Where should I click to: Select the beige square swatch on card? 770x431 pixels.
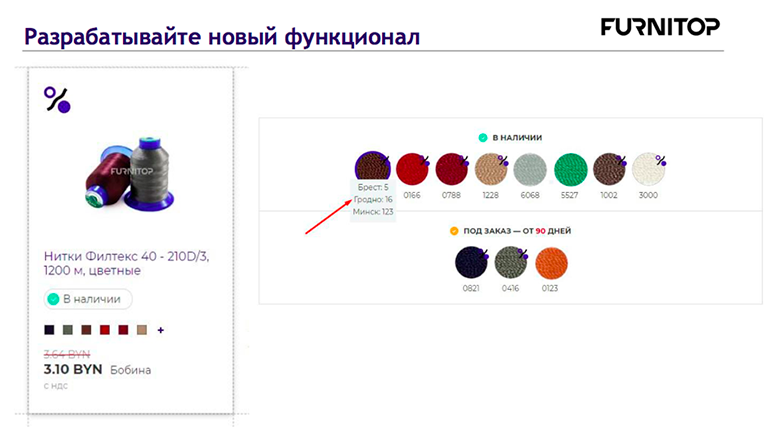click(x=142, y=330)
